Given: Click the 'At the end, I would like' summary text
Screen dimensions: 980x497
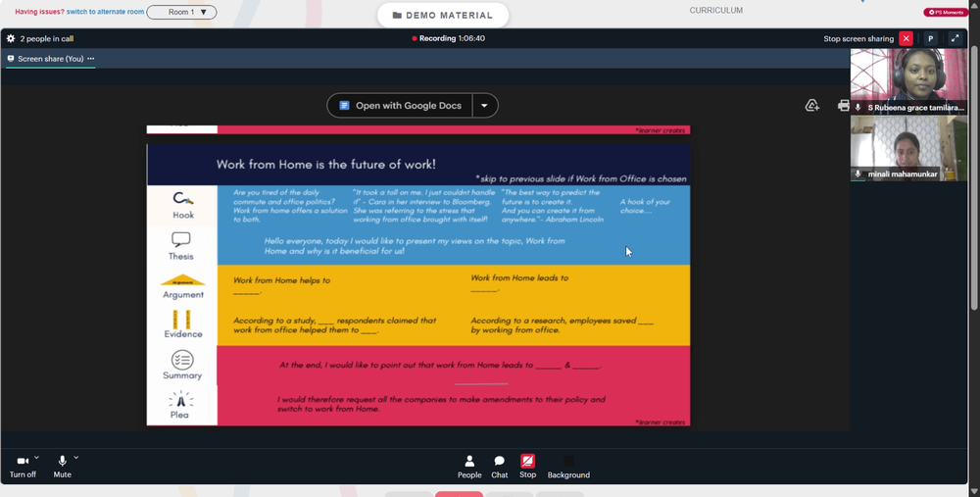Looking at the screenshot, I should [440, 365].
